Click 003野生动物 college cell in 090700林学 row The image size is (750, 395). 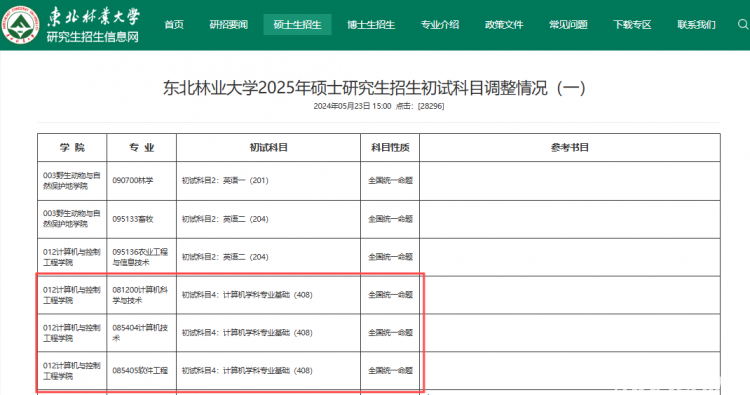tap(72, 181)
